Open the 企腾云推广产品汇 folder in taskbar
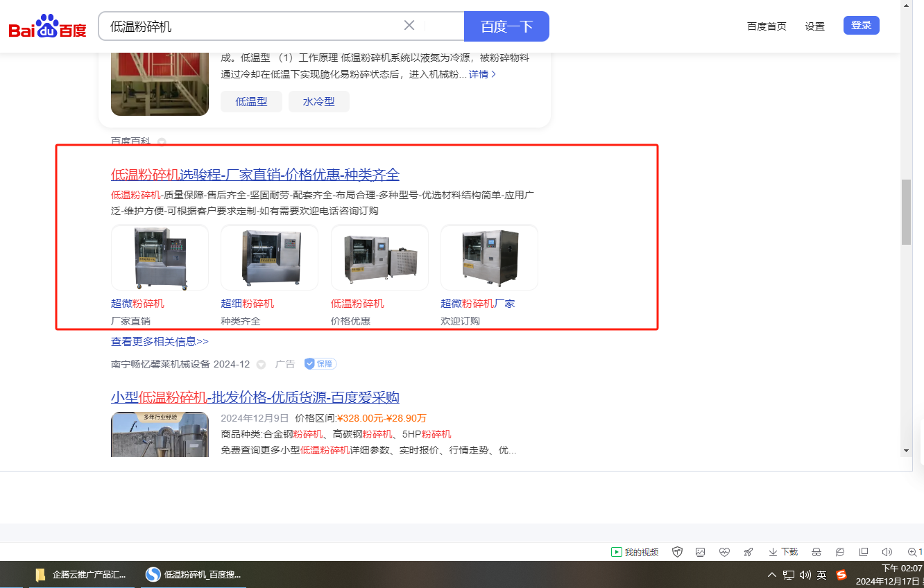The image size is (924, 588). tap(81, 575)
